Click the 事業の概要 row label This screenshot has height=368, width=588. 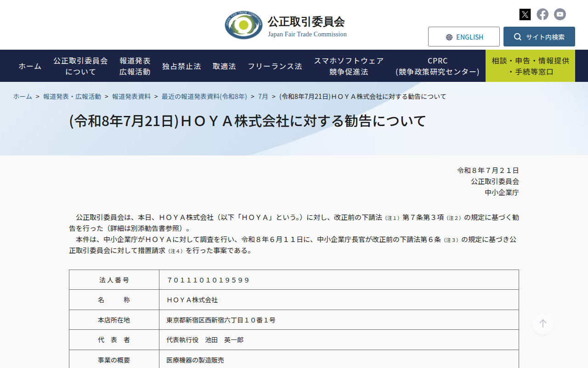pos(114,360)
